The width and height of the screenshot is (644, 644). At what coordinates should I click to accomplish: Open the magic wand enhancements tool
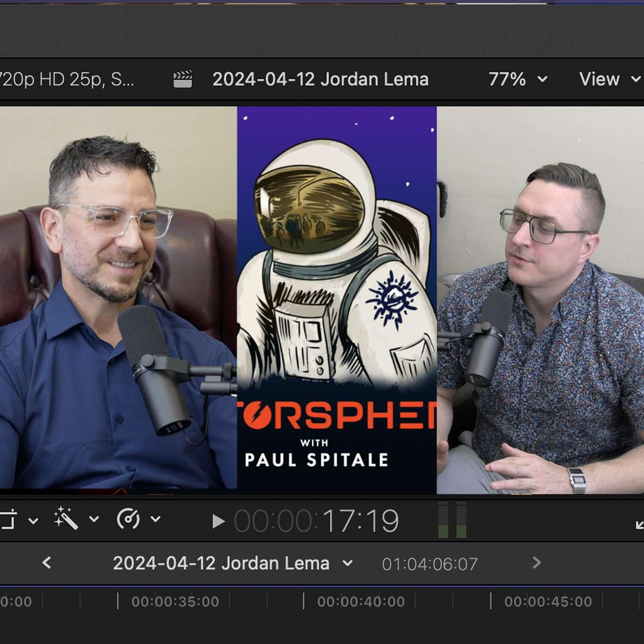coord(66,519)
